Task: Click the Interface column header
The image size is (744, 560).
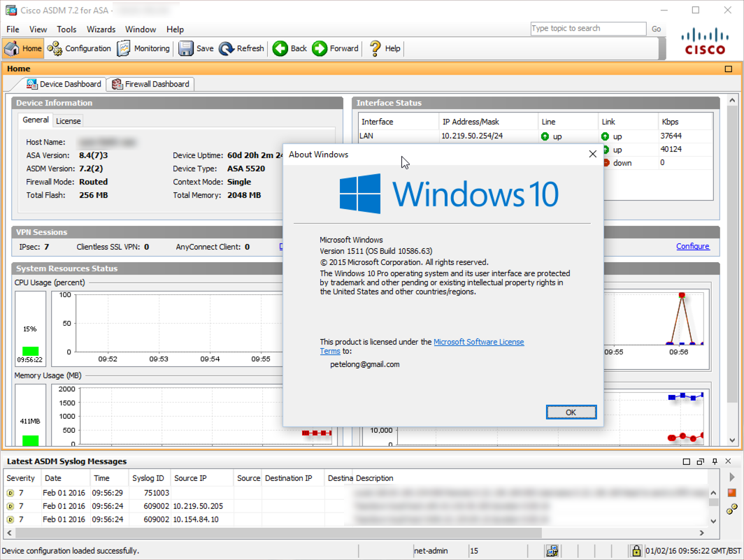Action: click(398, 122)
